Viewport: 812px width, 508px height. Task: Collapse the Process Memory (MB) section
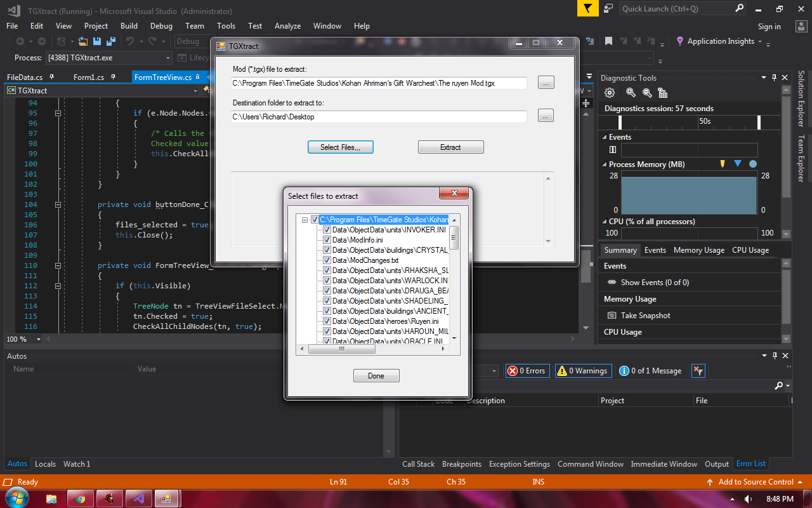pyautogui.click(x=603, y=164)
